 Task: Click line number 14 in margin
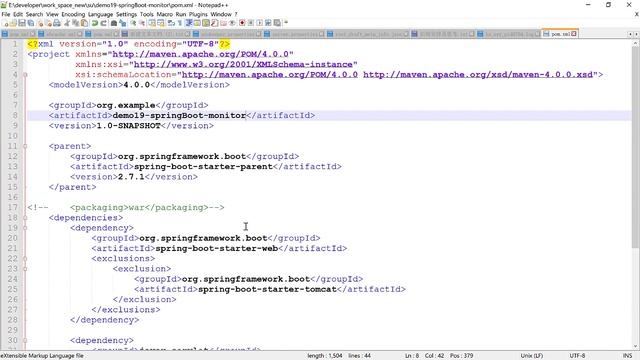(13, 177)
